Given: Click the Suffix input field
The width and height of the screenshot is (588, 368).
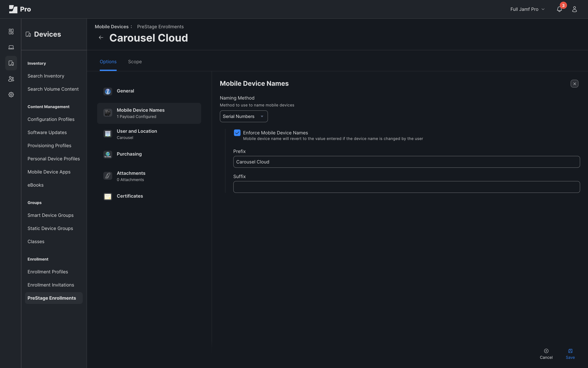Looking at the screenshot, I should 407,187.
